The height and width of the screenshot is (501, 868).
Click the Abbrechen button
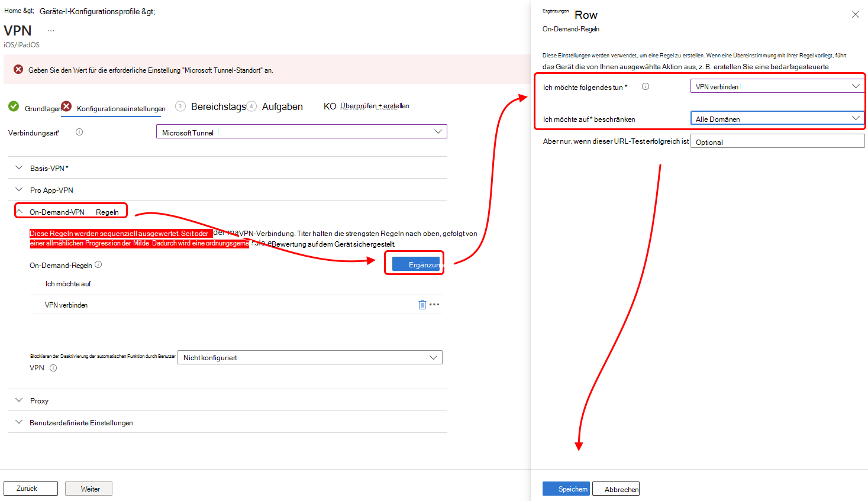(x=616, y=489)
